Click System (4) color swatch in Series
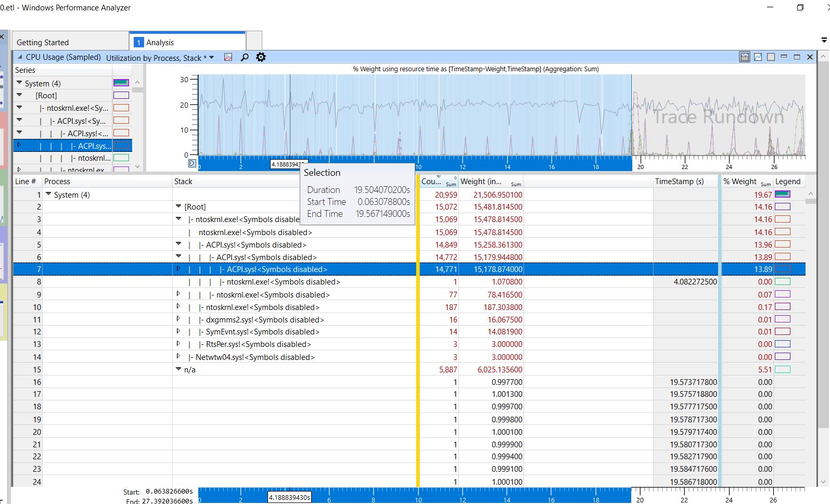 tap(121, 83)
